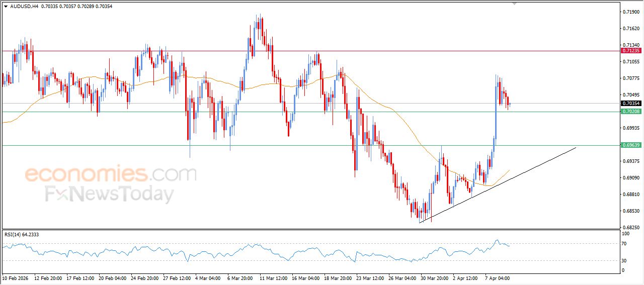Screen dimensions: 644x285
Task: Select the green 0.70208 support price tag
Action: tap(631, 112)
